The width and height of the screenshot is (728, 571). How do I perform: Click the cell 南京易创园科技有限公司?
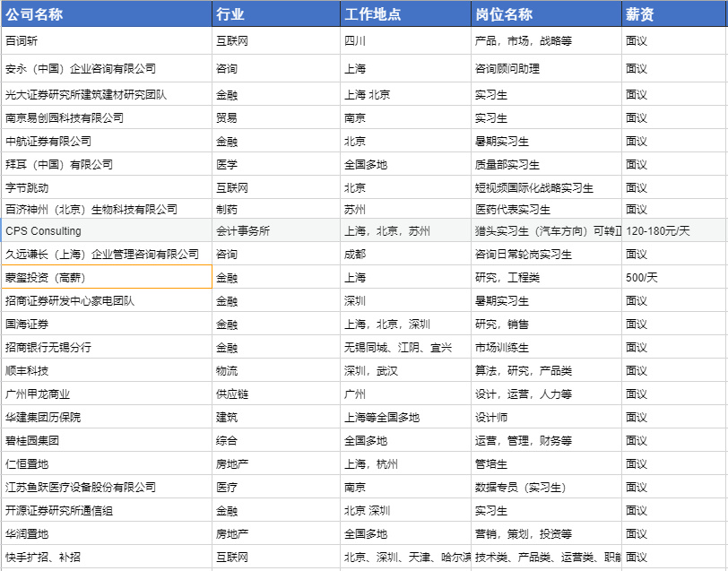107,117
